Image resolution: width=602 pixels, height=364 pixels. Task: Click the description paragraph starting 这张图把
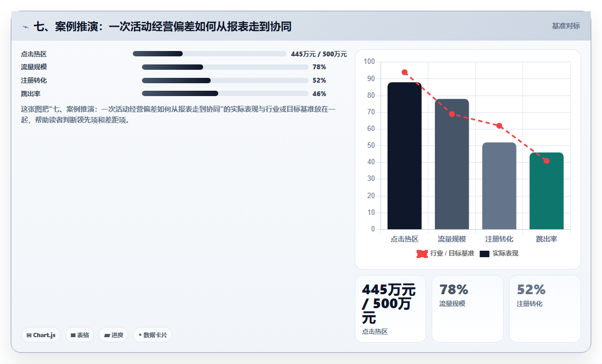178,115
